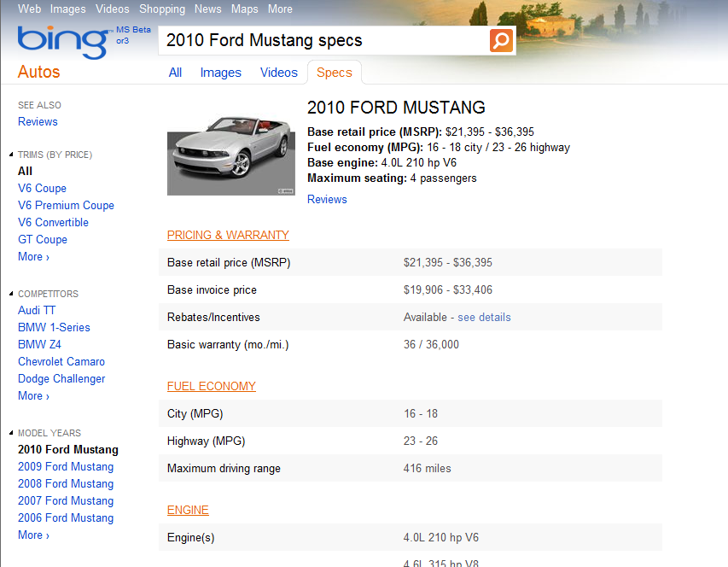
Task: Open the Autos category heading
Action: [39, 73]
